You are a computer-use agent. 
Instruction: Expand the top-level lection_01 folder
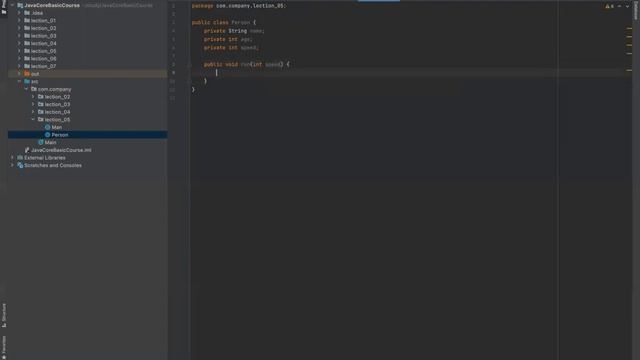[x=19, y=20]
